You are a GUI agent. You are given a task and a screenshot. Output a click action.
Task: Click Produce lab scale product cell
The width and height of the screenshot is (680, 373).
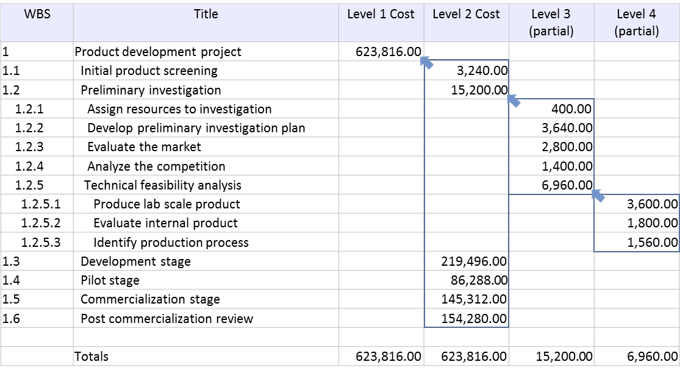pos(206,204)
